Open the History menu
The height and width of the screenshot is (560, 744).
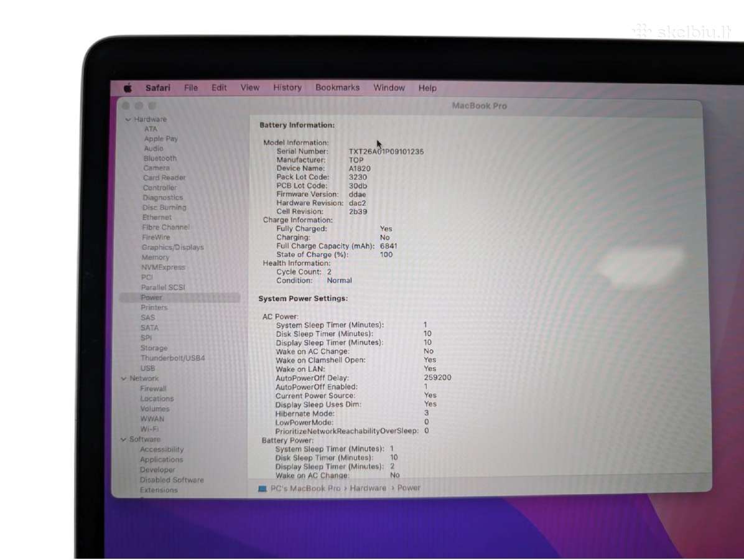click(x=287, y=87)
